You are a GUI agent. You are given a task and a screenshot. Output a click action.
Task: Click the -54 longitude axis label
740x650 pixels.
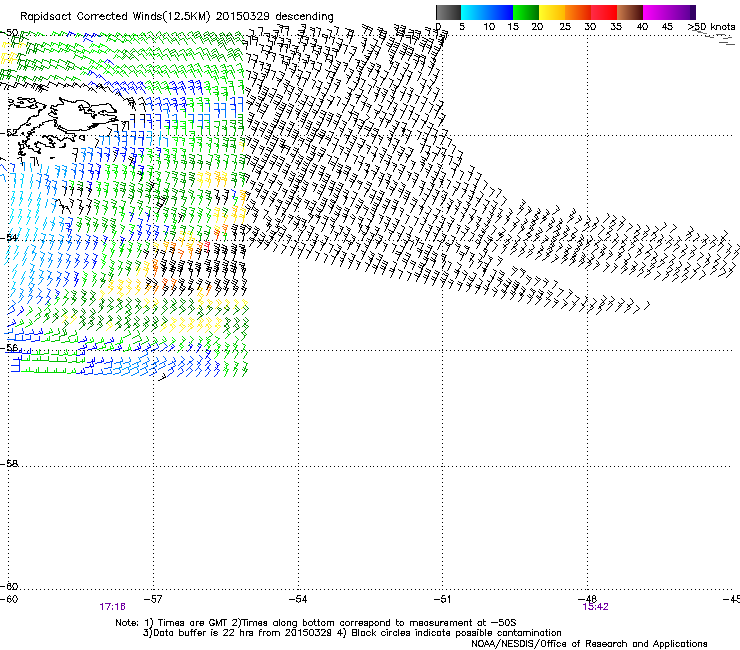298,599
